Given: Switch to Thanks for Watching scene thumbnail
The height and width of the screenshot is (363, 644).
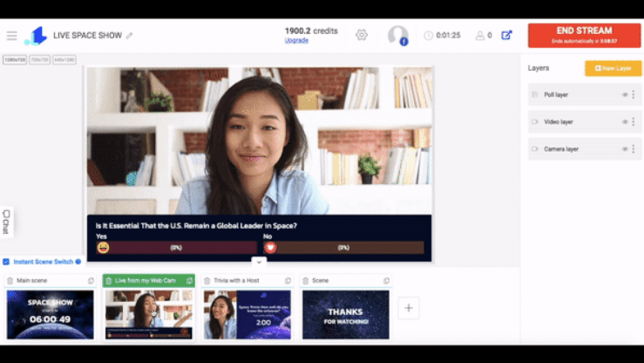Looking at the screenshot, I should tap(346, 314).
